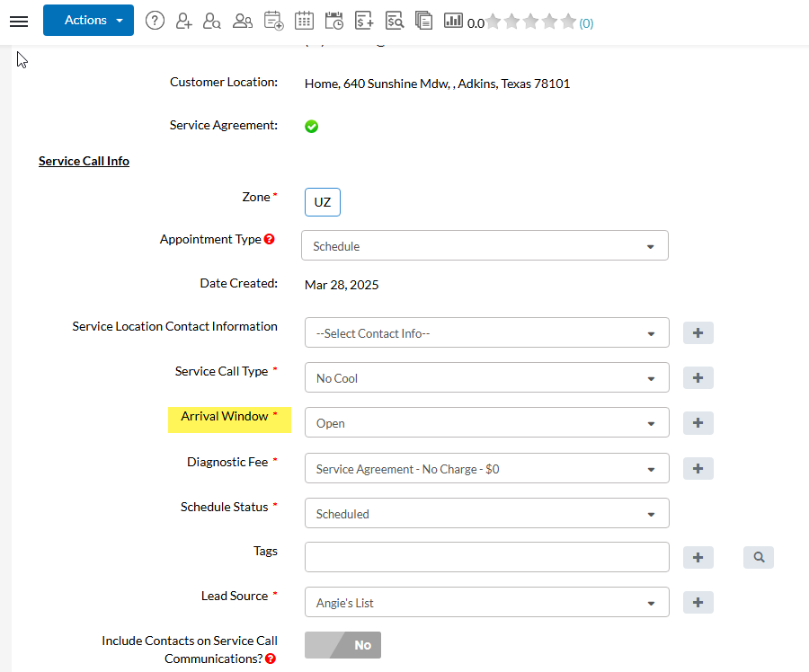The width and height of the screenshot is (809, 672).
Task: Click the fifth star in the rating
Action: [568, 22]
